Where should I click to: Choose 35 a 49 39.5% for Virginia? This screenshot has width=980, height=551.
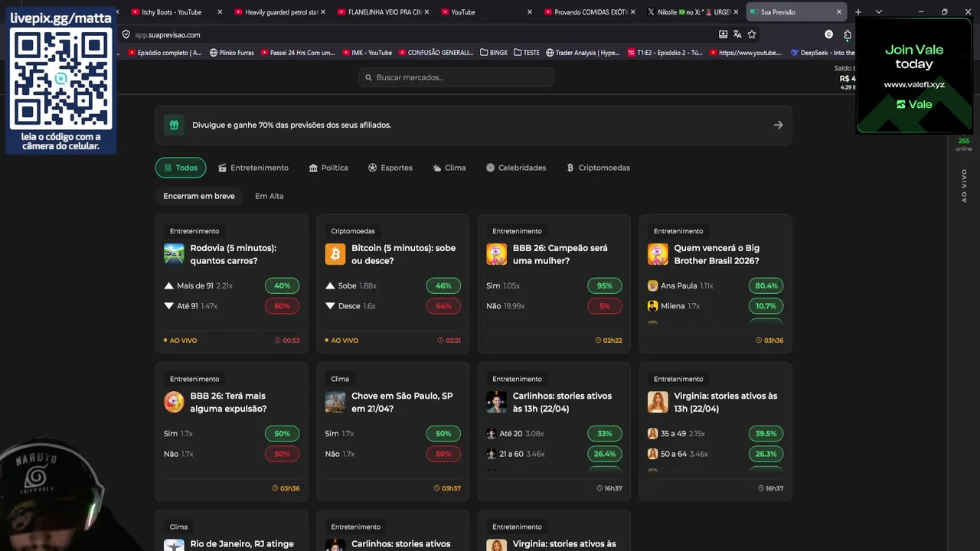(766, 433)
